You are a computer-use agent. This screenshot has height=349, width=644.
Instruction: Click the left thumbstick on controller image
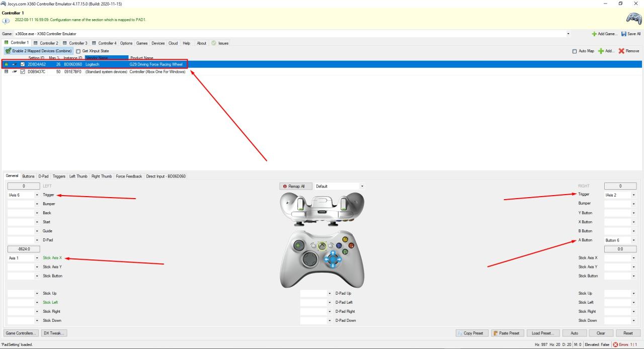311,259
